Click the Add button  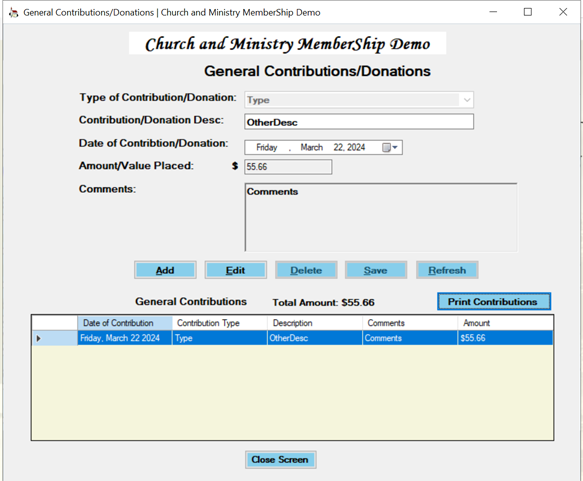(x=165, y=270)
